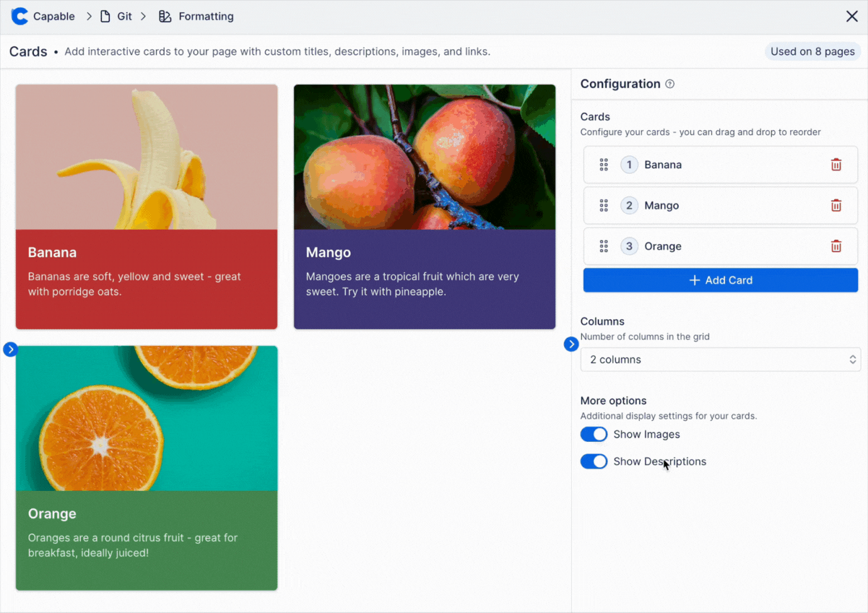Click the Add Card button
Viewport: 868px width, 613px height.
tap(720, 280)
